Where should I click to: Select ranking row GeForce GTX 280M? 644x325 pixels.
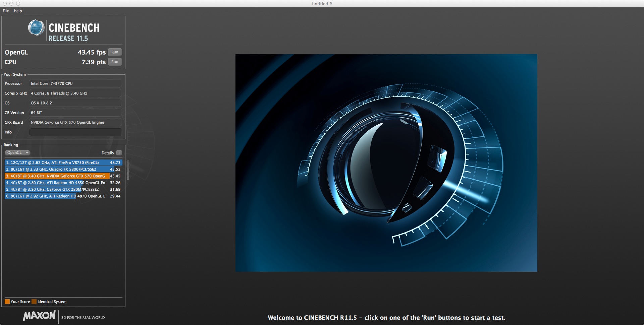tap(63, 189)
